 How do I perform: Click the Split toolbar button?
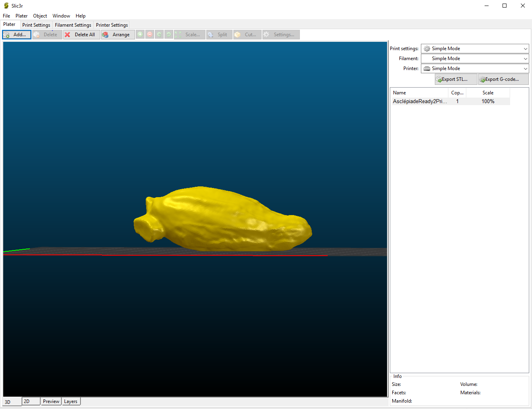219,35
